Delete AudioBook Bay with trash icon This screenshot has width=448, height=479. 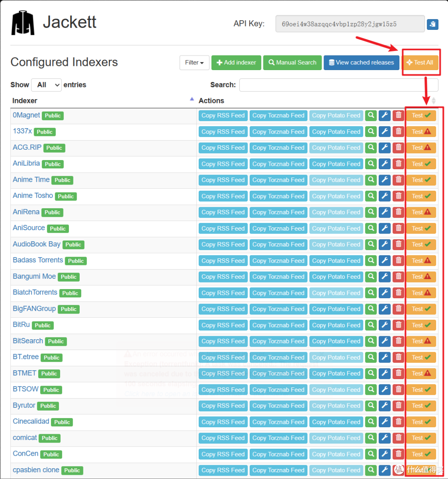click(x=399, y=244)
